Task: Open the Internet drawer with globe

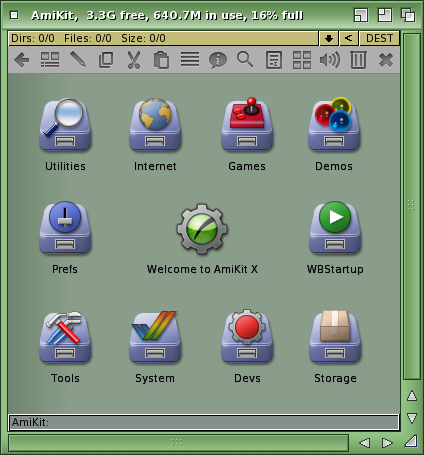Action: tap(155, 124)
